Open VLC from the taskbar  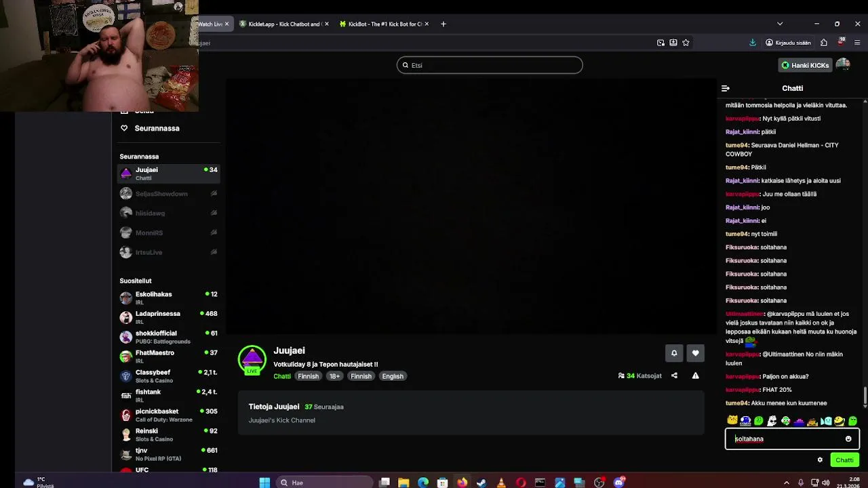501,483
